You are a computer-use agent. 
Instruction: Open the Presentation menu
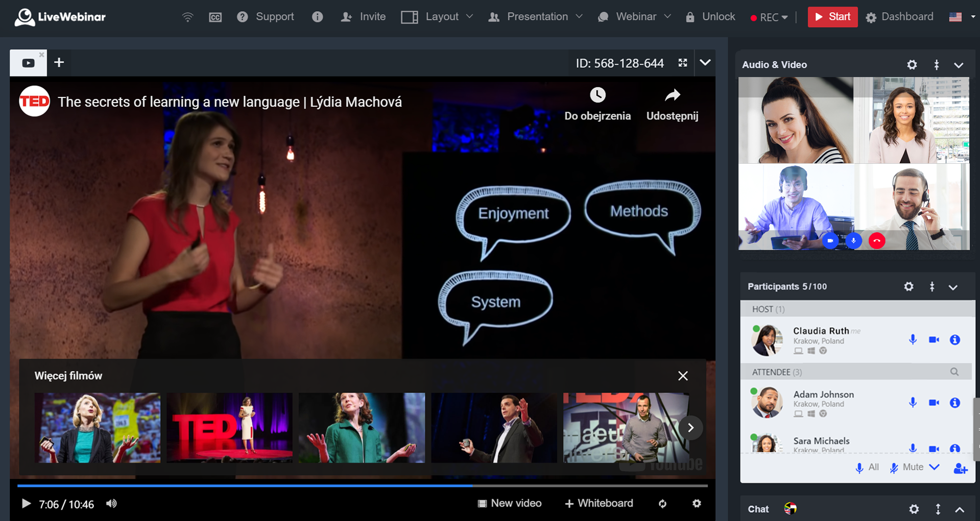pyautogui.click(x=536, y=17)
